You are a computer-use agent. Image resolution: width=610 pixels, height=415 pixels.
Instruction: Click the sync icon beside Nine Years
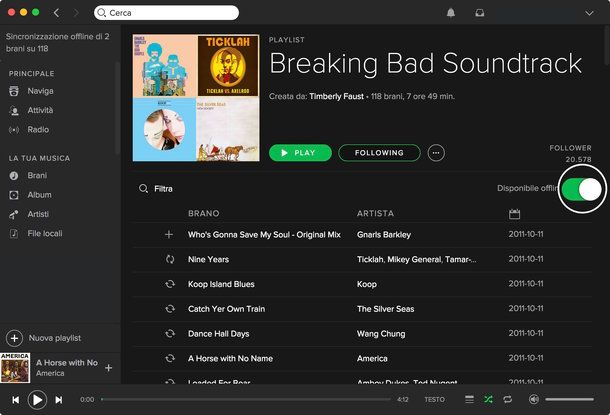coord(170,259)
